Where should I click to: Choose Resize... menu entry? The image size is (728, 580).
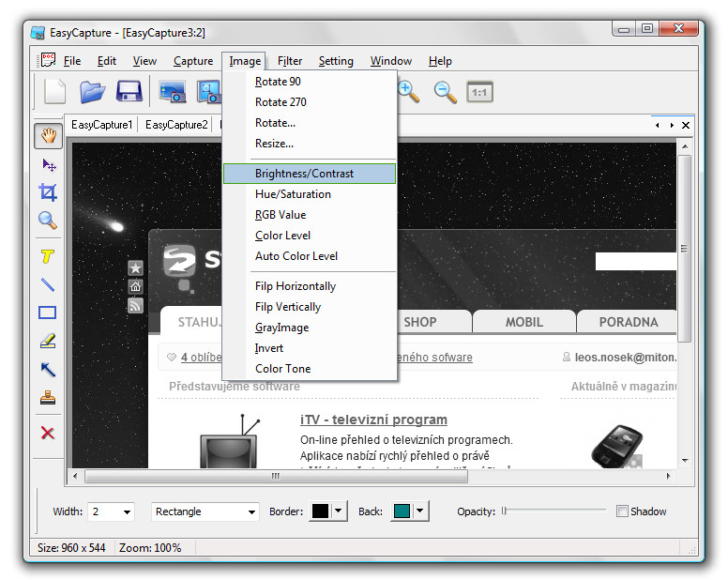pyautogui.click(x=310, y=144)
